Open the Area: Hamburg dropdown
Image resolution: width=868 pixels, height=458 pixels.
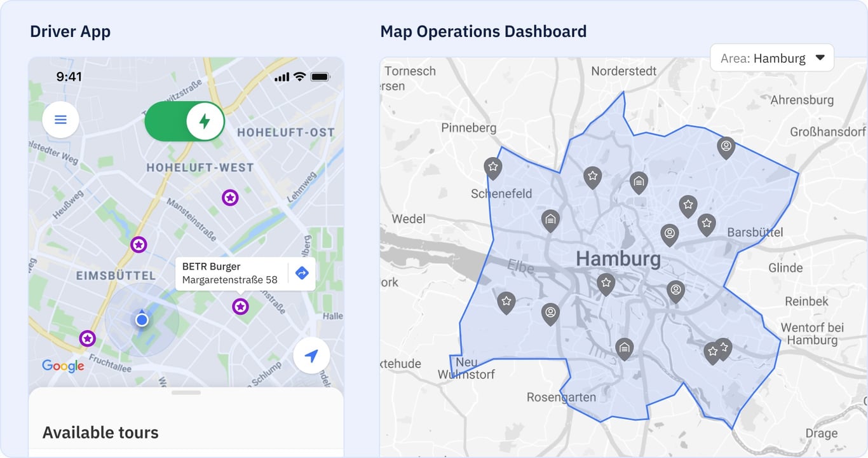(x=772, y=58)
